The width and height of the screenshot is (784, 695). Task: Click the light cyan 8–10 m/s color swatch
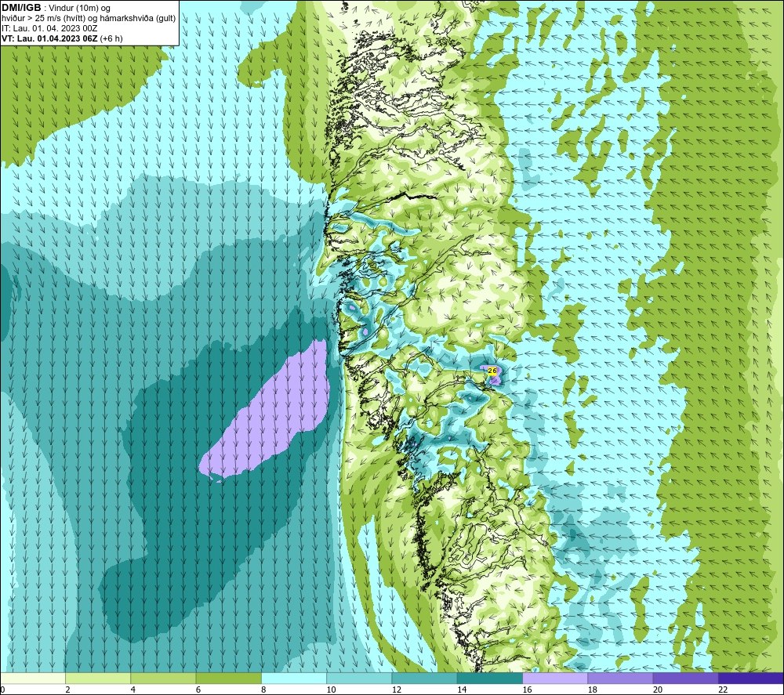click(294, 679)
